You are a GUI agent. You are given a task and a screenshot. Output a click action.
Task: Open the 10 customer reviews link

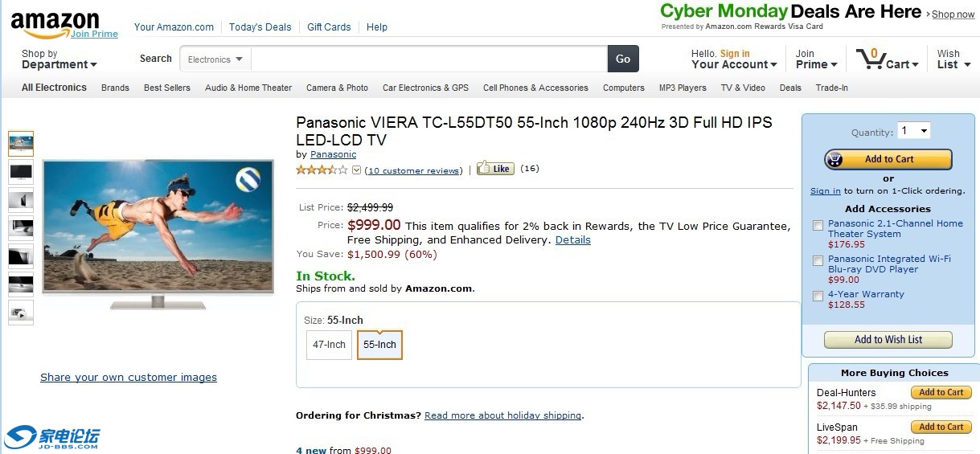point(414,170)
